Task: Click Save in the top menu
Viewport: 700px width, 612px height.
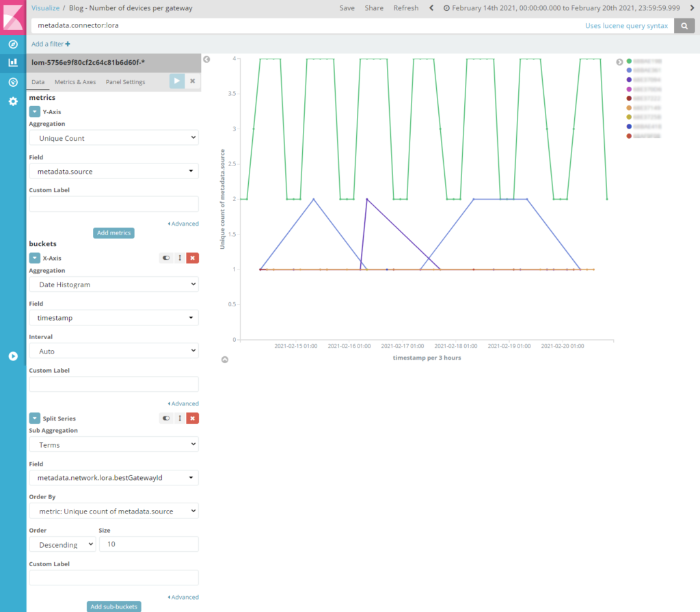Action: tap(347, 8)
